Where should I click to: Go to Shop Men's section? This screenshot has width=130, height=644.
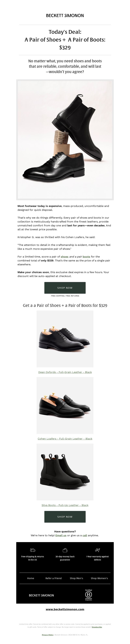coord(76,578)
